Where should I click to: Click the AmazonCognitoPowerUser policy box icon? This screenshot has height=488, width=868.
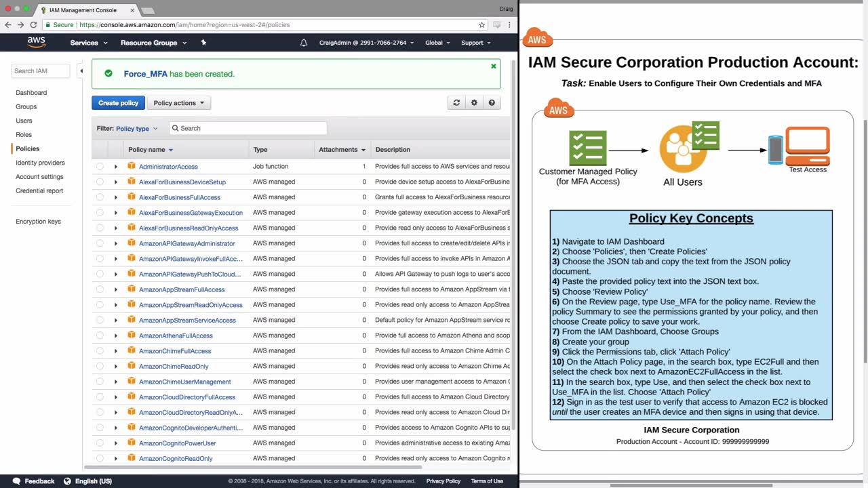(x=132, y=443)
